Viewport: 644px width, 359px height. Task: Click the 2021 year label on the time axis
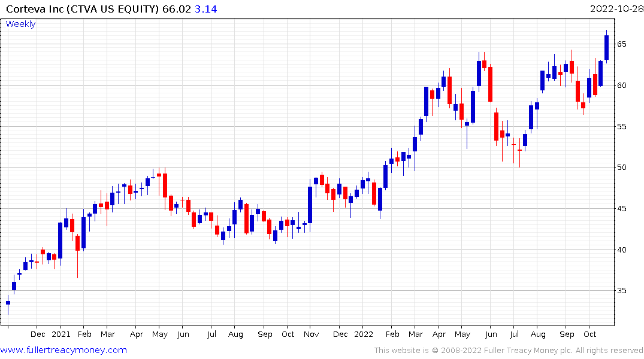coord(61,334)
